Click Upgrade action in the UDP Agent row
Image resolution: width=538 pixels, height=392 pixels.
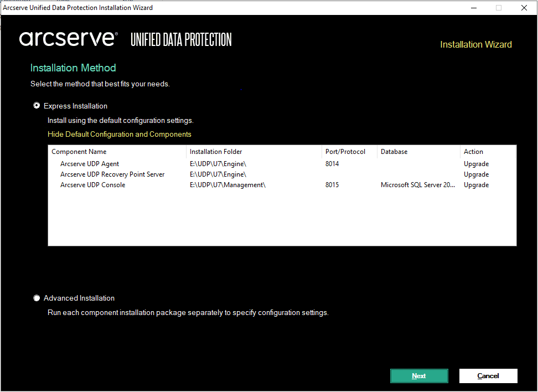(x=476, y=164)
